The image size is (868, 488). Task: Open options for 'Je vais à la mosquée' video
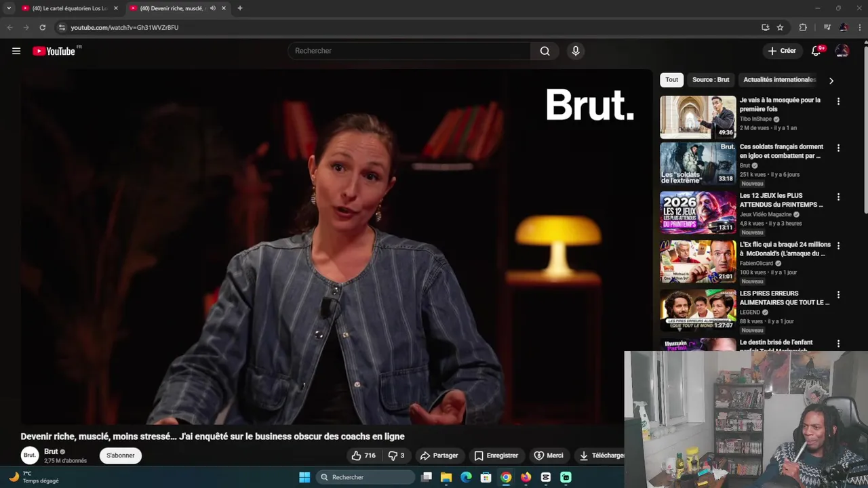click(x=838, y=101)
